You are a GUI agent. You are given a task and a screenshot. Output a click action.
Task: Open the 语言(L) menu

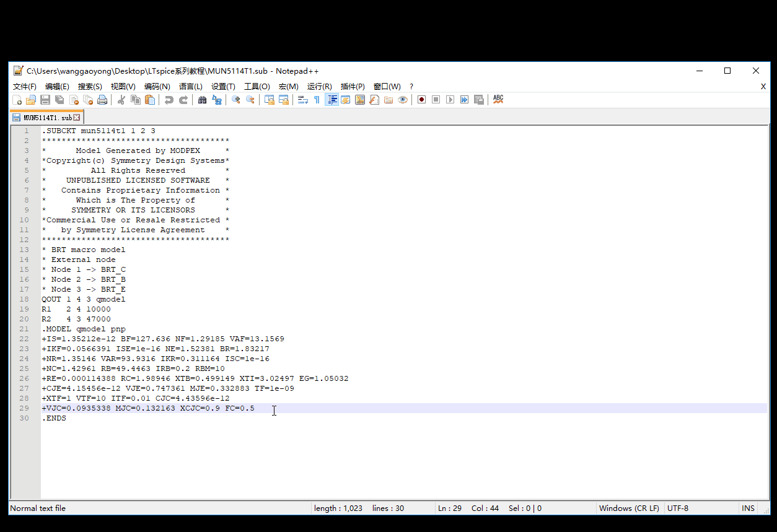(x=191, y=87)
